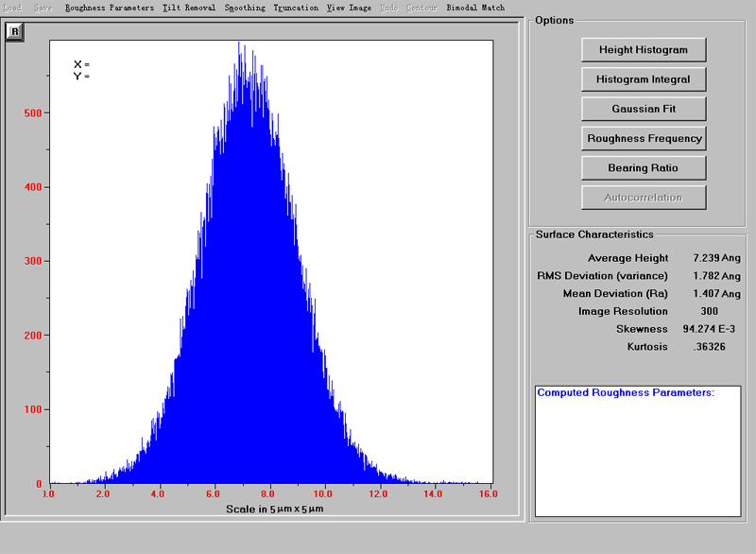Open the View Image menu
This screenshot has width=756, height=554.
tap(349, 8)
